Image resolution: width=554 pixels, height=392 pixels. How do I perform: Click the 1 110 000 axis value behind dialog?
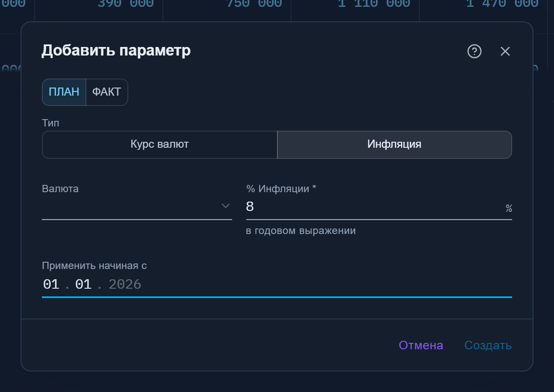pos(374,4)
